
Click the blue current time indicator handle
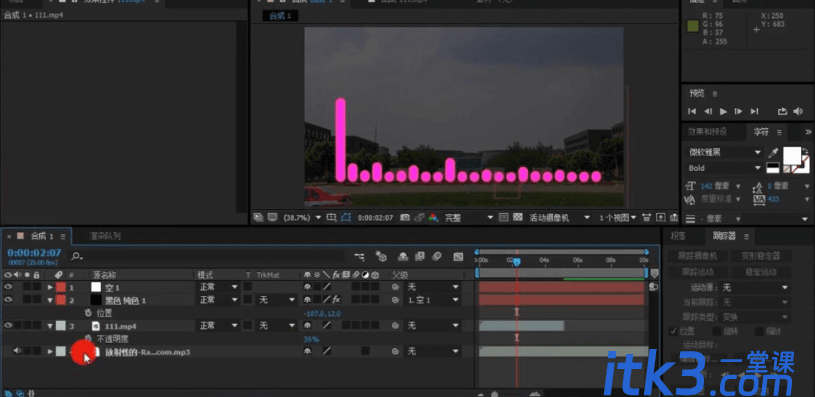click(x=517, y=262)
